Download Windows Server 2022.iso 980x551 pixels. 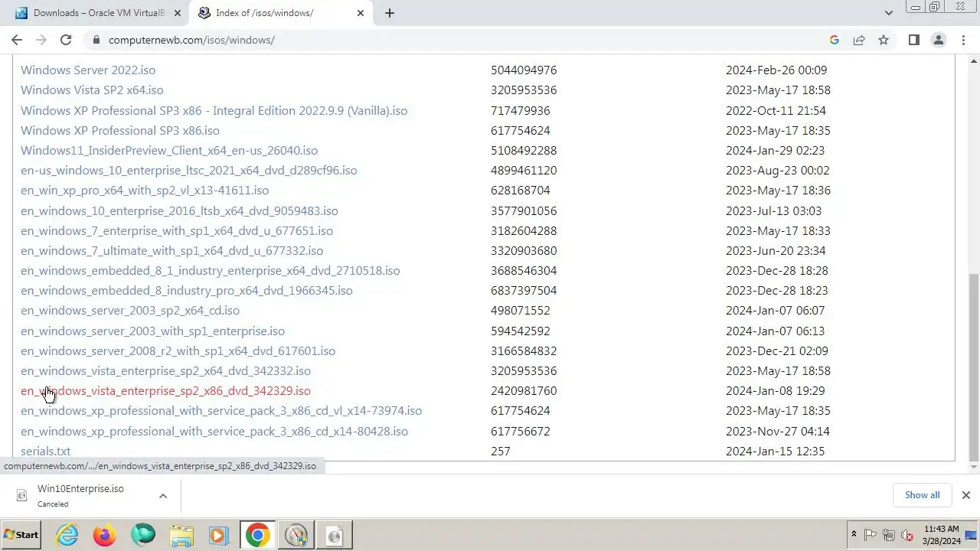click(88, 70)
